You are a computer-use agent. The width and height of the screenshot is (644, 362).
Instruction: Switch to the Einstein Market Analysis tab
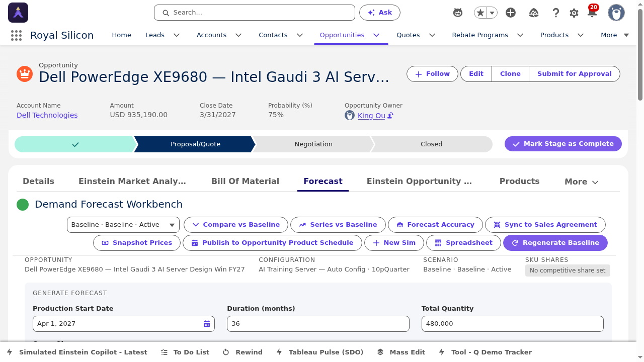(132, 182)
